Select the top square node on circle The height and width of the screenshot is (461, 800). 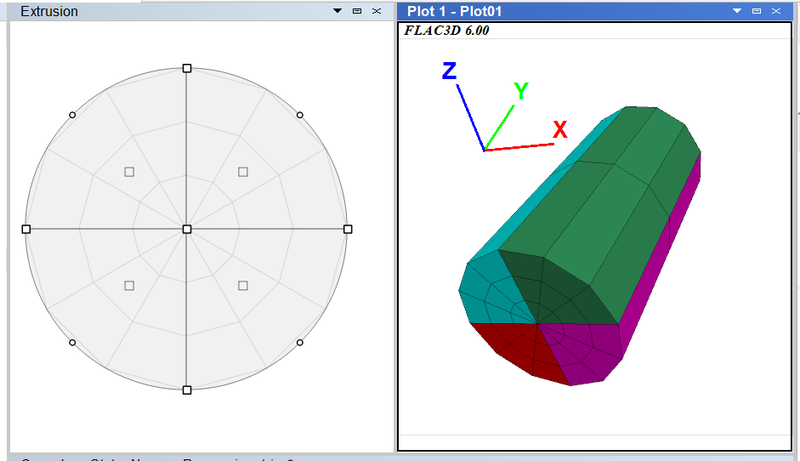187,68
